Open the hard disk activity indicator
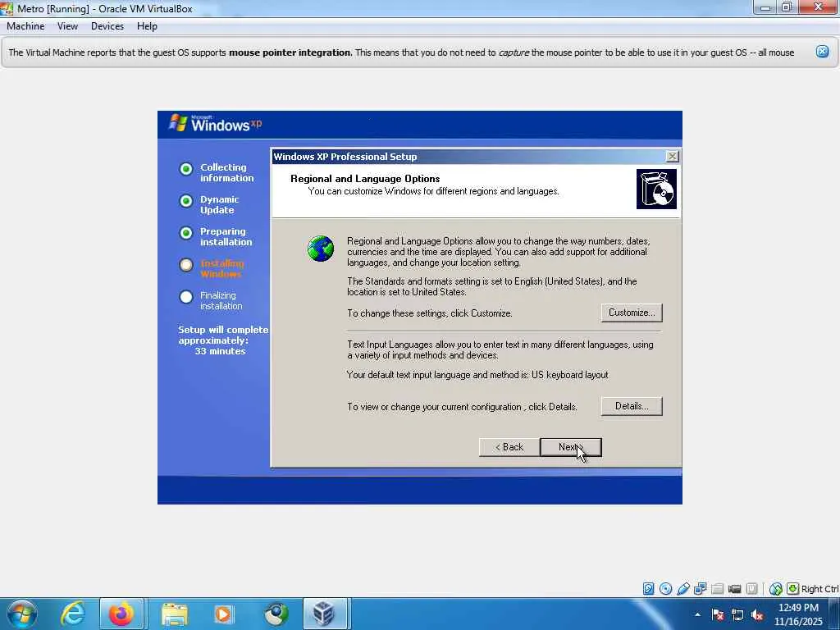 pos(648,589)
